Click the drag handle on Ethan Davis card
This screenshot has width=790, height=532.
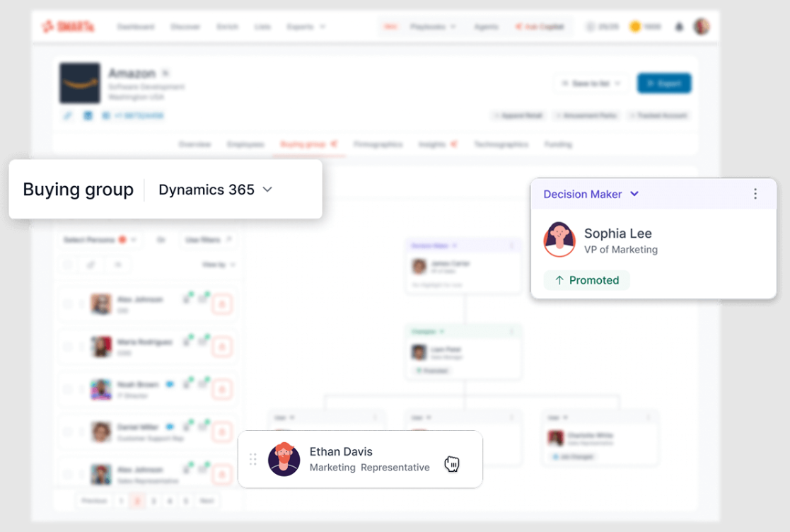253,459
